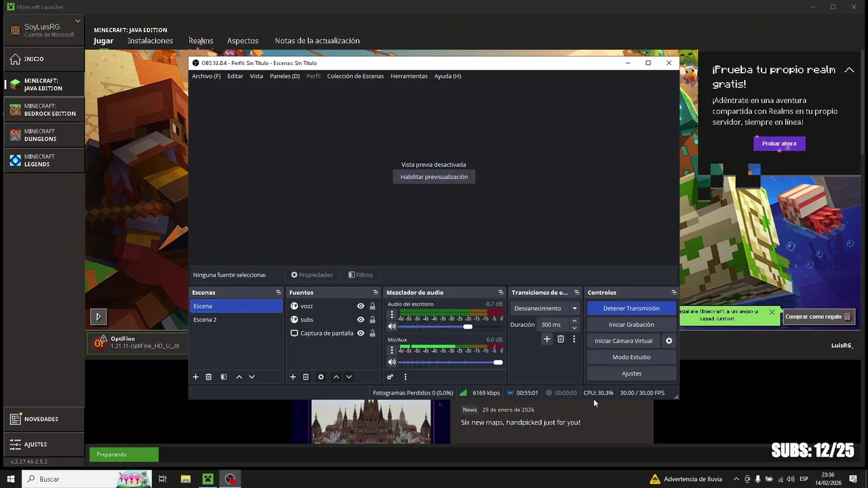Open Desvanecimiento transition dropdown

point(574,308)
